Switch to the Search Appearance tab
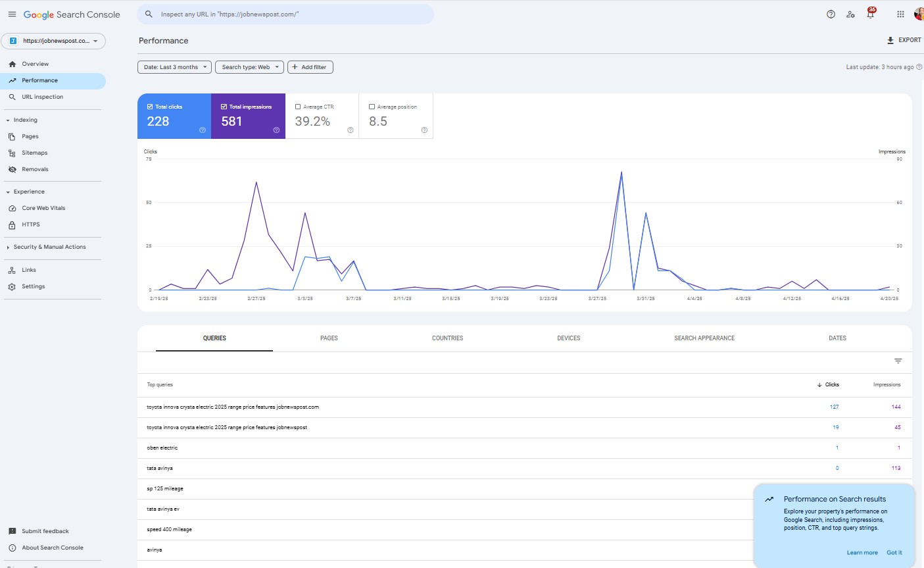The image size is (924, 568). point(704,338)
